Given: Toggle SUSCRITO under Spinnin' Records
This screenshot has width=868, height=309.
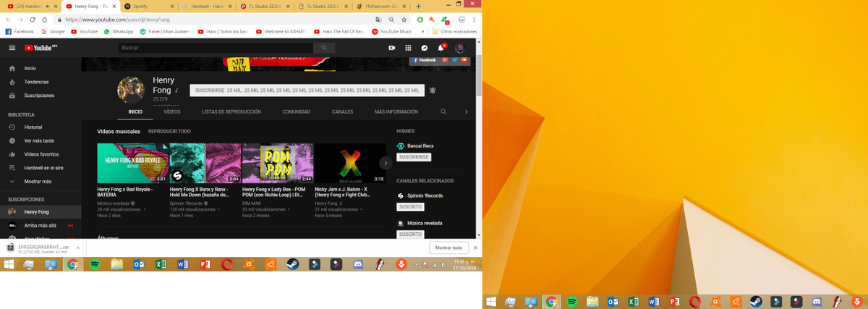Looking at the screenshot, I should click(410, 207).
